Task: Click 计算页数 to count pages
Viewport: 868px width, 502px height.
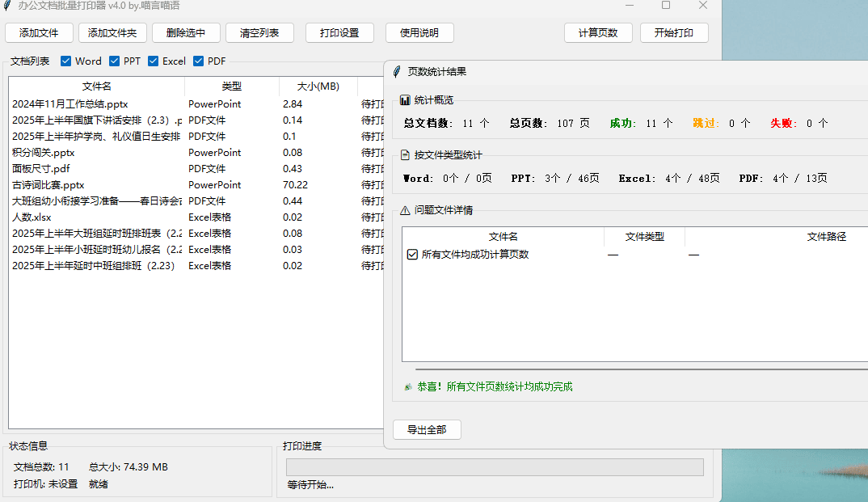Action: tap(598, 33)
